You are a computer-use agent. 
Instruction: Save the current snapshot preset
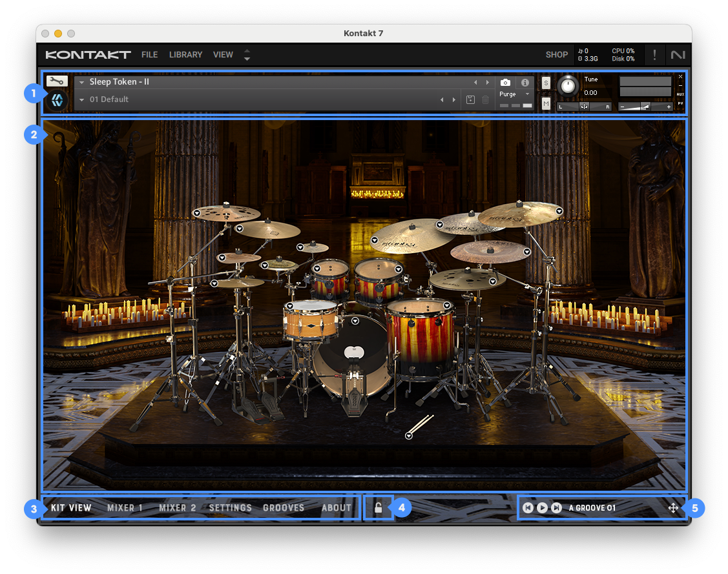coord(470,99)
